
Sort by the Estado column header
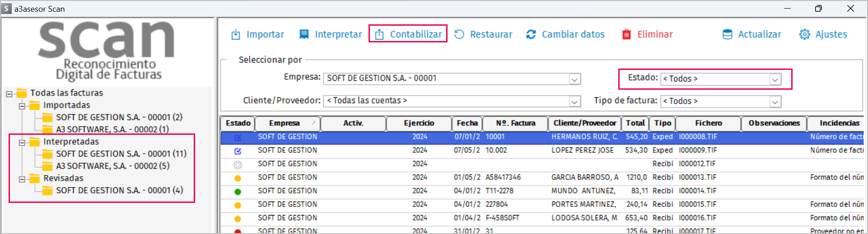[238, 123]
